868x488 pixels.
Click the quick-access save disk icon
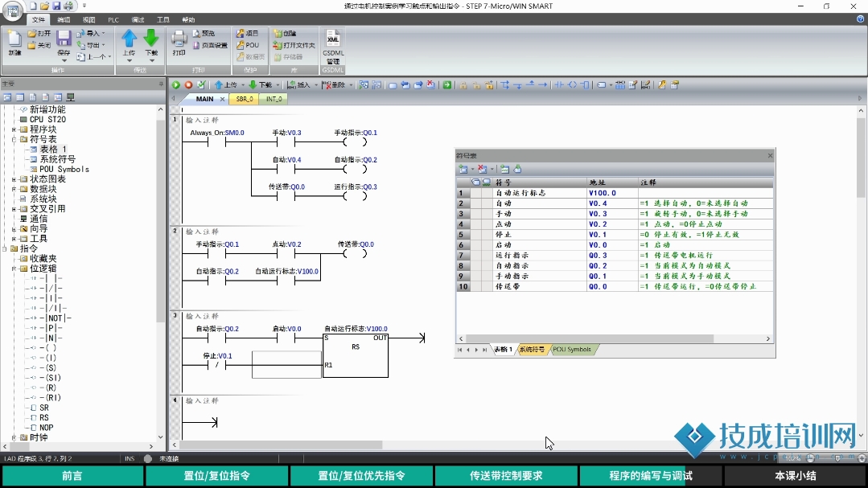click(56, 6)
